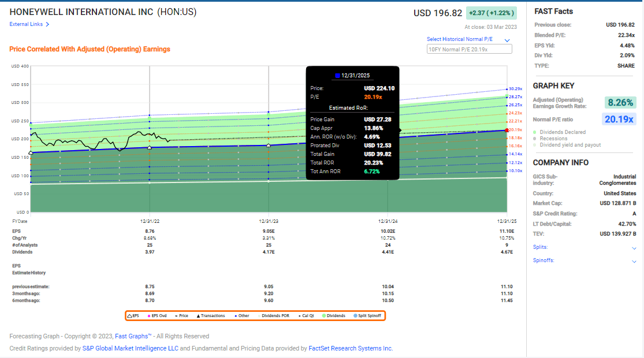The height and width of the screenshot is (358, 644).
Task: Select the 12/31/24 fiscal year label
Action: click(x=388, y=221)
